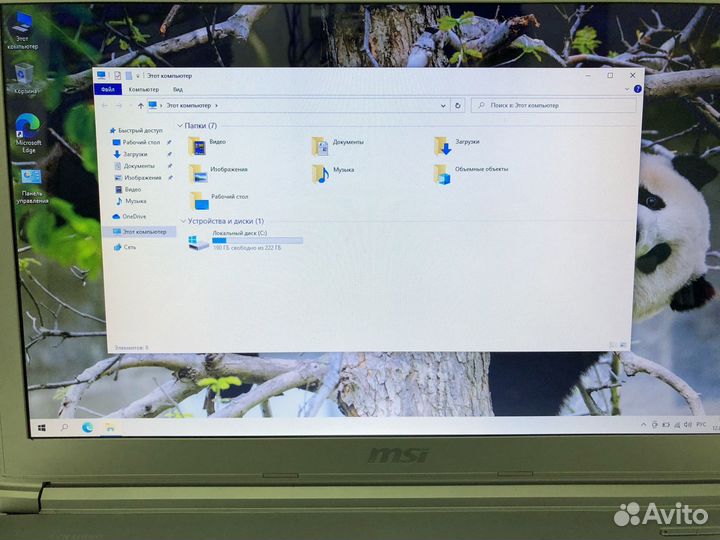Click the volume icon in system tray
720x540 pixels.
pyautogui.click(x=687, y=425)
